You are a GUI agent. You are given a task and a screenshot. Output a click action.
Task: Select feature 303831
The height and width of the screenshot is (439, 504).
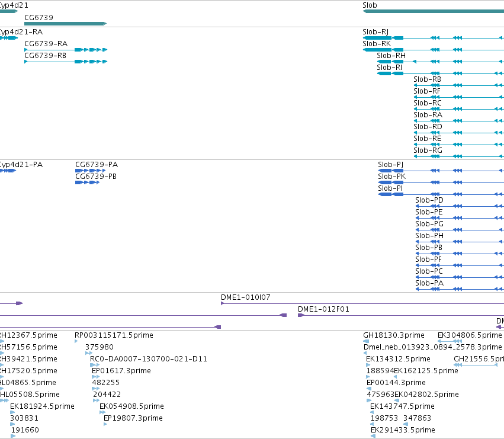point(12,424)
